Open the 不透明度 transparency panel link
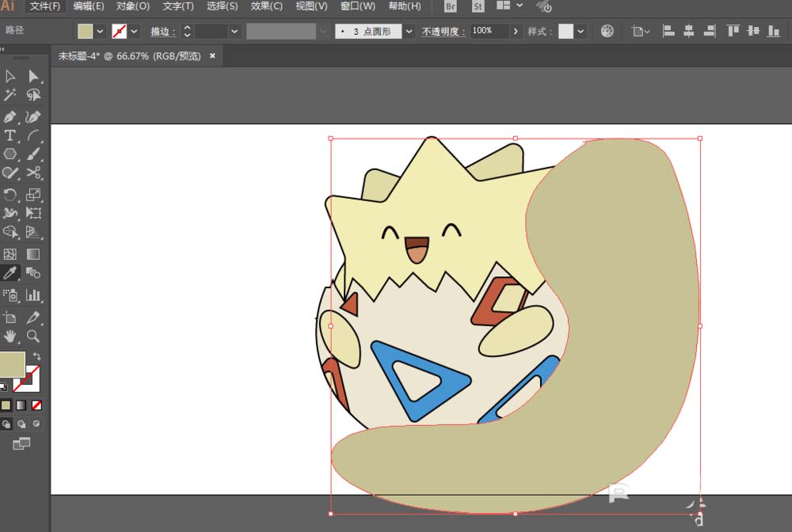Screen dimensions: 792x532 [443, 32]
